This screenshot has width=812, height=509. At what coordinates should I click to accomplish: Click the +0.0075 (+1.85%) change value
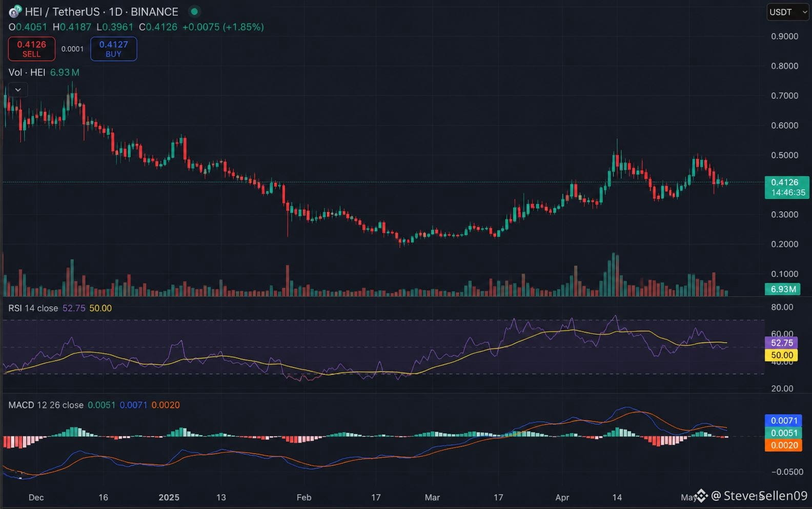coord(223,27)
